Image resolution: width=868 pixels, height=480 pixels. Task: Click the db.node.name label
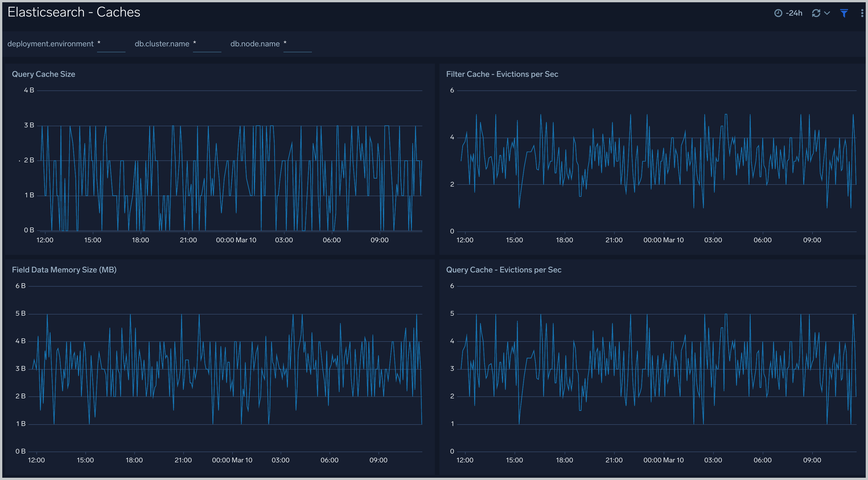coord(255,44)
